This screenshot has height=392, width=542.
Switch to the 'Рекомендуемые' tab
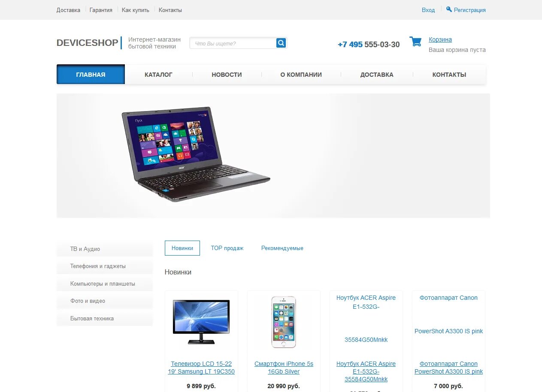tap(282, 248)
